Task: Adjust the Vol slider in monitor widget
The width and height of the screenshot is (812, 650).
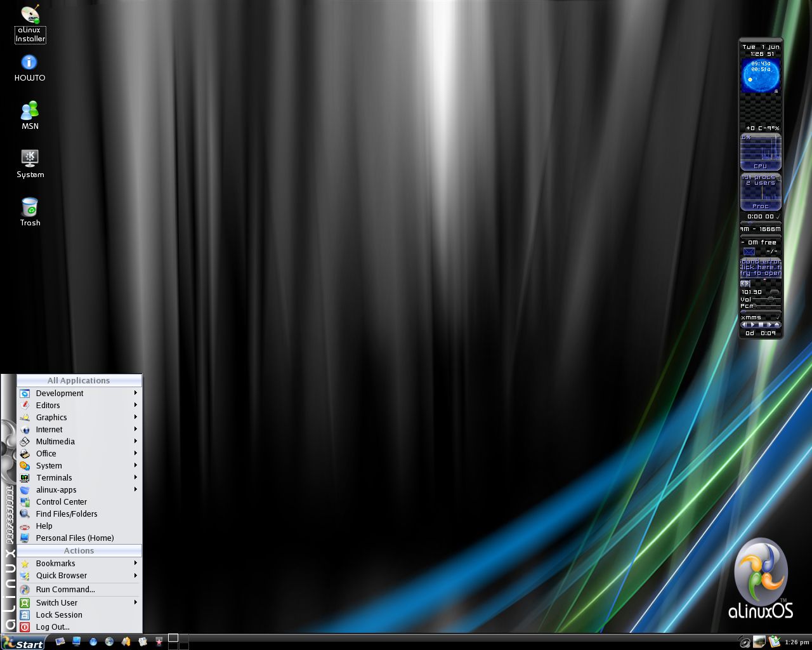Action: 770,299
